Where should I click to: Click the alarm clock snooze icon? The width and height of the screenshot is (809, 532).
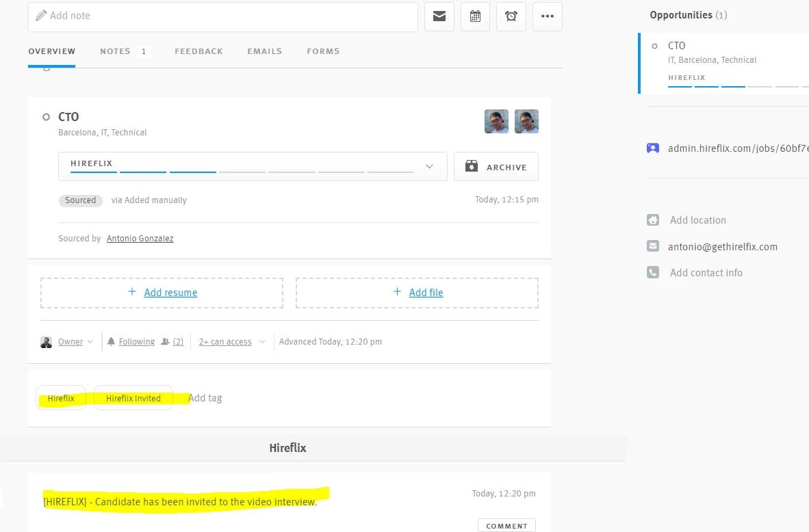point(511,16)
